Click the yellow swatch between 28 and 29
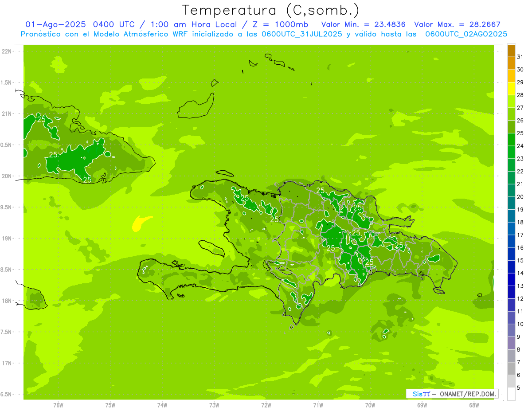Screen dimensions: 532x411 (x=511, y=89)
